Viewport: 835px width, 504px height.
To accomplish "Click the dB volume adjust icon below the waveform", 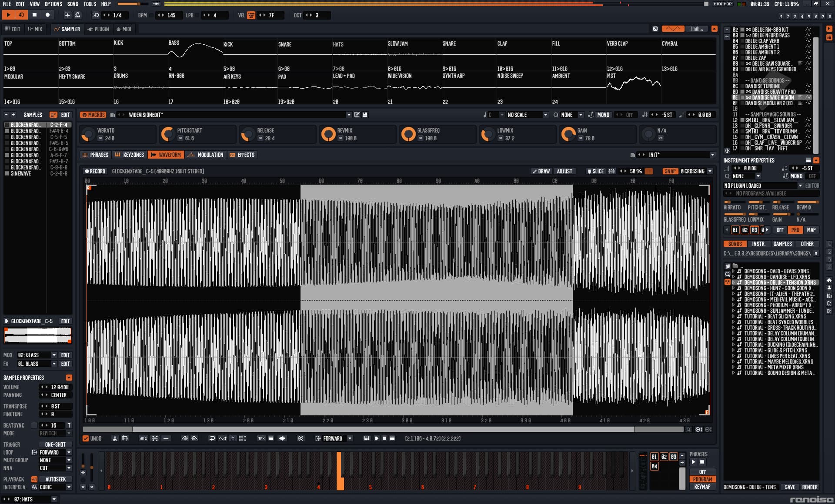I will tap(143, 438).
